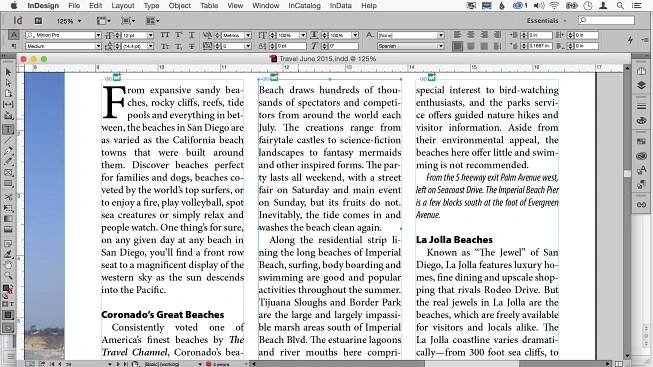653x367 pixels.
Task: Open the Help menu
Action: click(x=369, y=5)
